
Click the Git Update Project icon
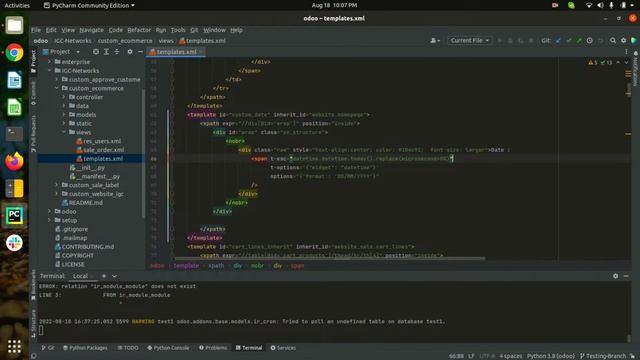tap(558, 40)
